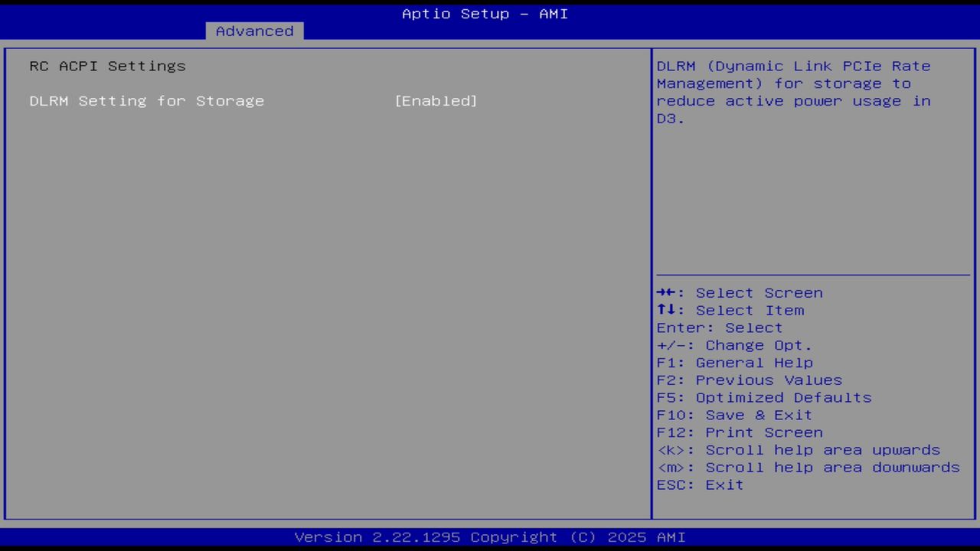Click the Select Screen arrows legend entry

click(740, 292)
